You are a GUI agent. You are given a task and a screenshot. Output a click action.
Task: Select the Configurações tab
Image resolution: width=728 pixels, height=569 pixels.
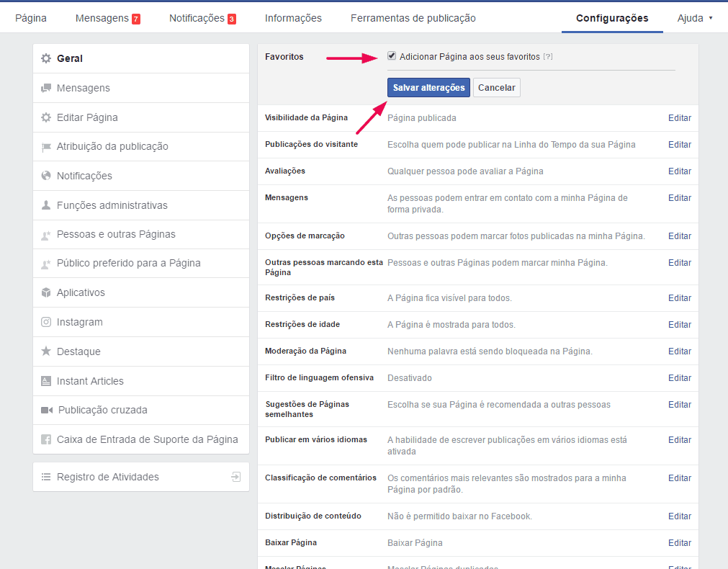pyautogui.click(x=612, y=18)
